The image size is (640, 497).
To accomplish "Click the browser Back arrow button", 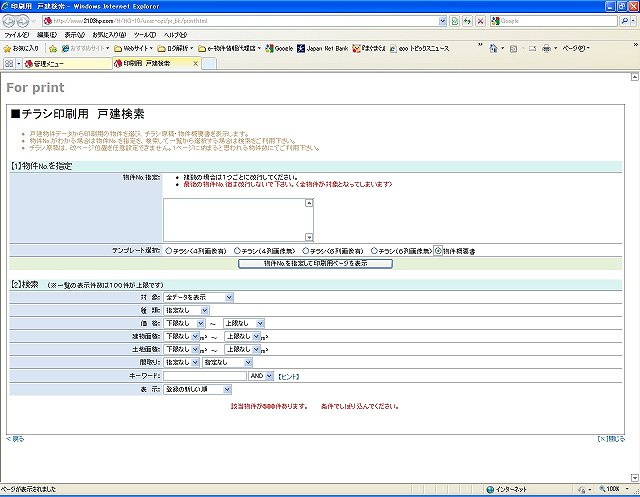I will pyautogui.click(x=9, y=21).
